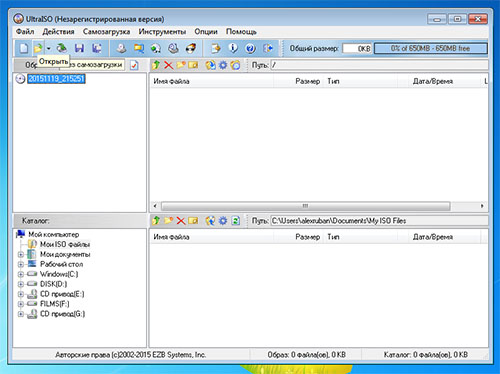Select Мои документы in the catalog tree
This screenshot has height=374, width=500.
(x=65, y=254)
